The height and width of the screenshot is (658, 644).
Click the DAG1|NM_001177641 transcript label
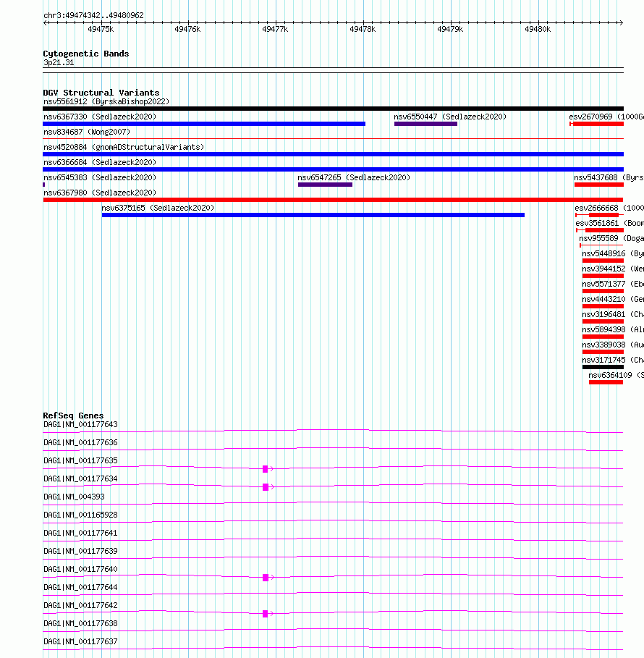point(80,533)
